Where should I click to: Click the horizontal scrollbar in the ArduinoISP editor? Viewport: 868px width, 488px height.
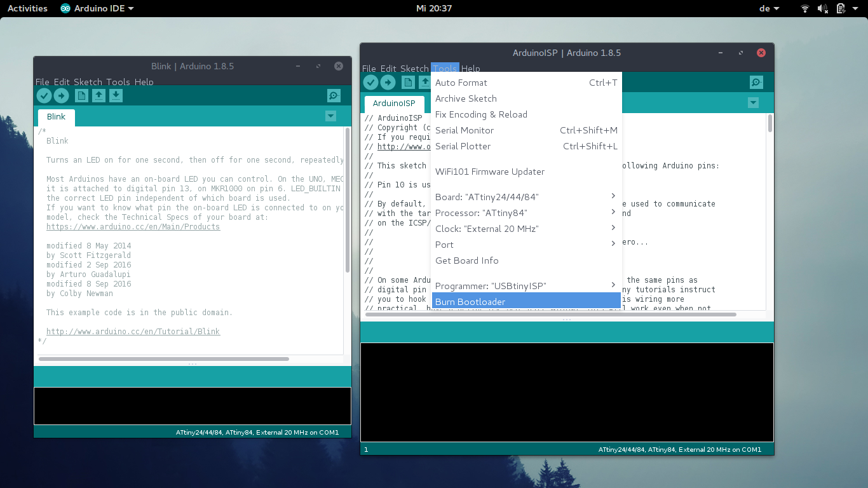coord(550,314)
